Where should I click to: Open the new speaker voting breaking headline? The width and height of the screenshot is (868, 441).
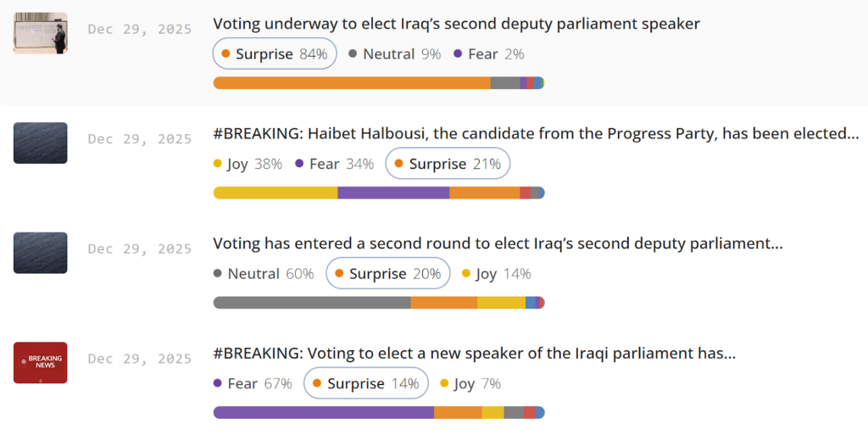pos(474,354)
